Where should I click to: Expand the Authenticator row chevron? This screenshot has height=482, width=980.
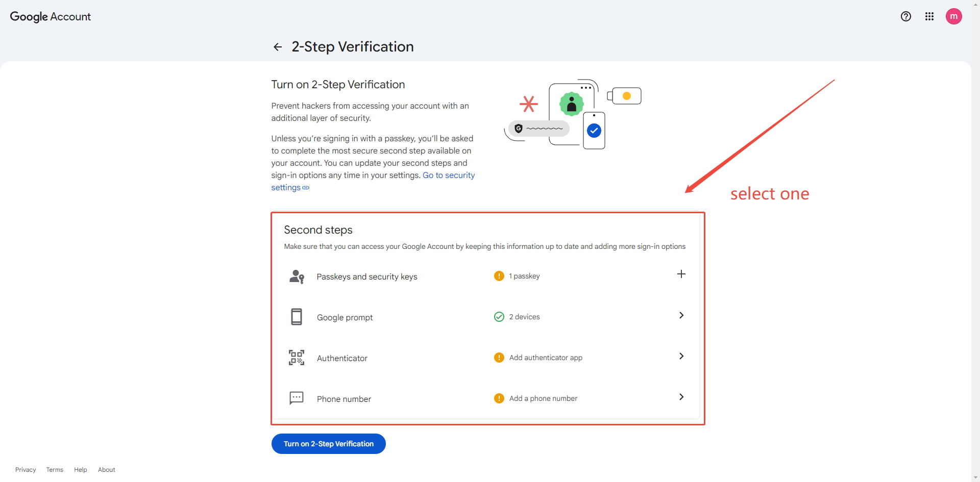pos(681,356)
